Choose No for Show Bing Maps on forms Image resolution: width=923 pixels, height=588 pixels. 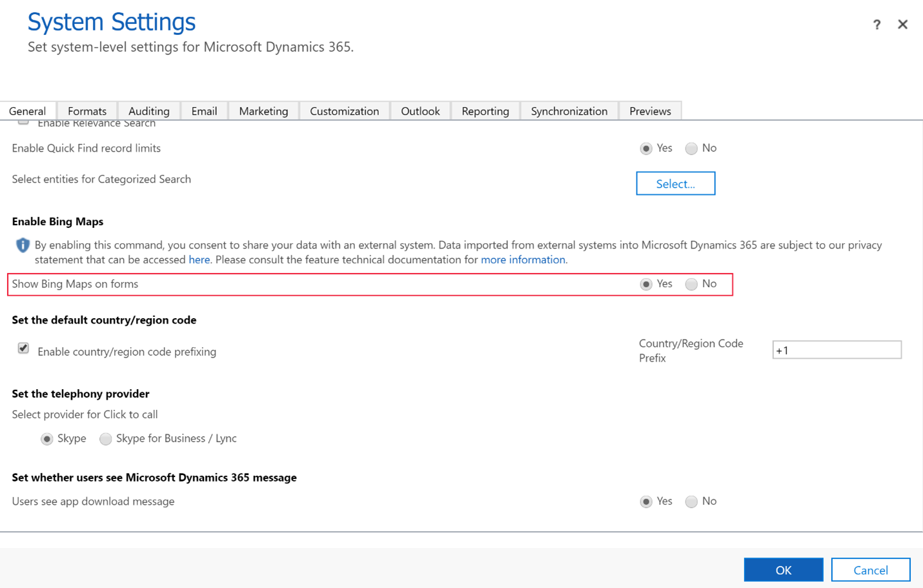(691, 284)
